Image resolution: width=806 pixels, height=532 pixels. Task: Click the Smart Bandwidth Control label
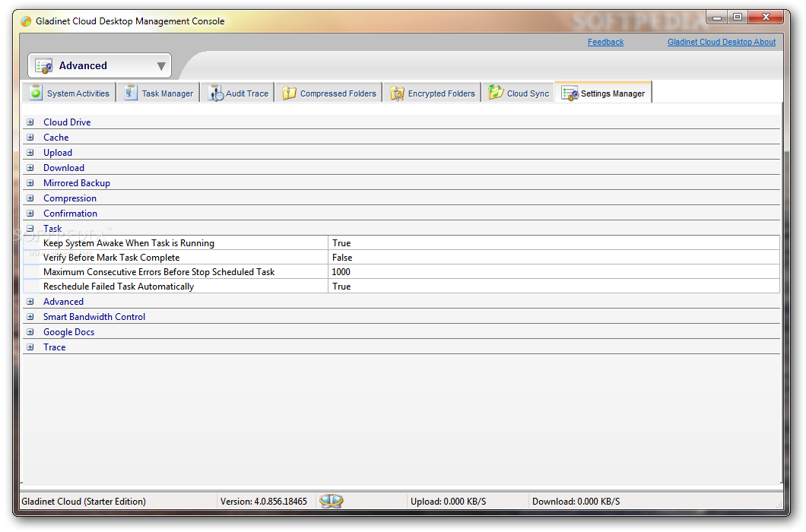[94, 317]
